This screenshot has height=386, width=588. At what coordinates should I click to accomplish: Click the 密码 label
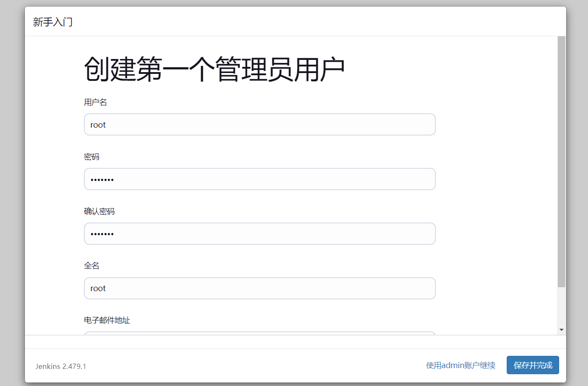92,157
